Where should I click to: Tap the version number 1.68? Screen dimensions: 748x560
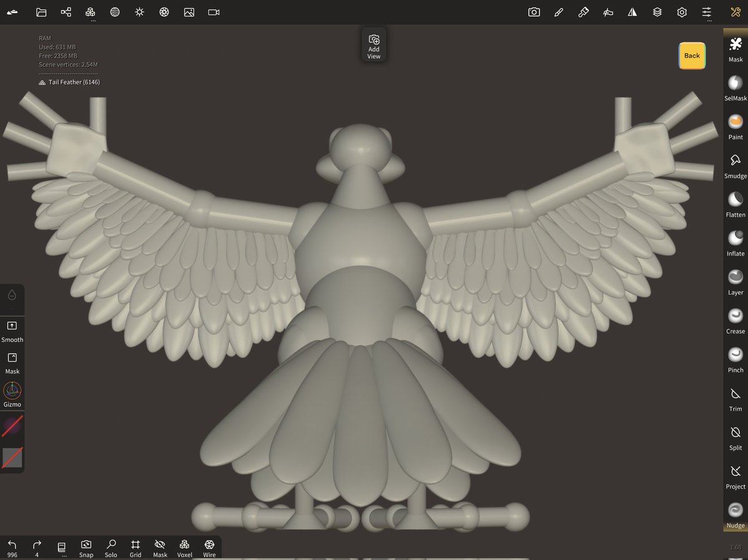click(x=736, y=547)
